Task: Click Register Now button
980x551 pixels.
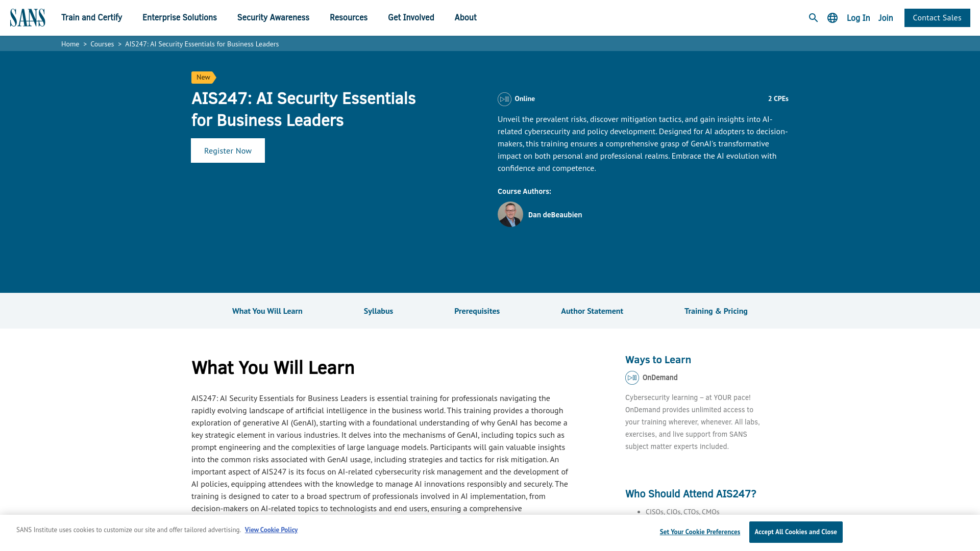Action: tap(228, 150)
